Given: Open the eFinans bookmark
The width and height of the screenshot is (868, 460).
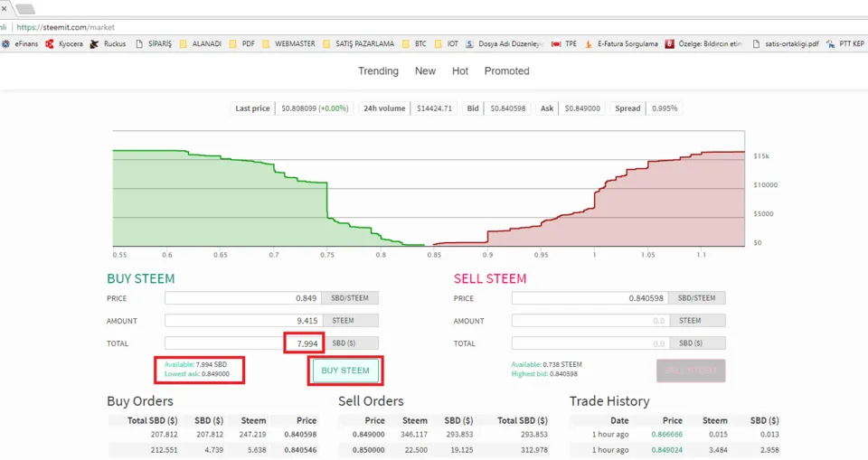Looking at the screenshot, I should tap(21, 43).
